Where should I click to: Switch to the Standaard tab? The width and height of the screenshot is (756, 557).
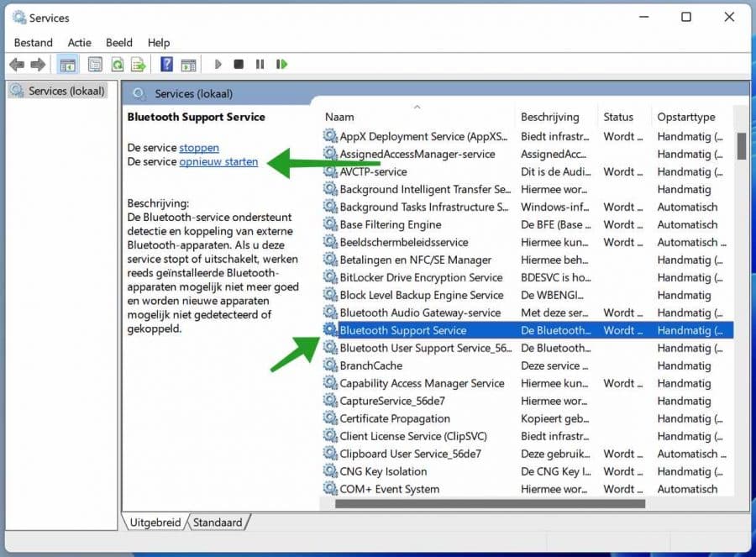coord(218,522)
